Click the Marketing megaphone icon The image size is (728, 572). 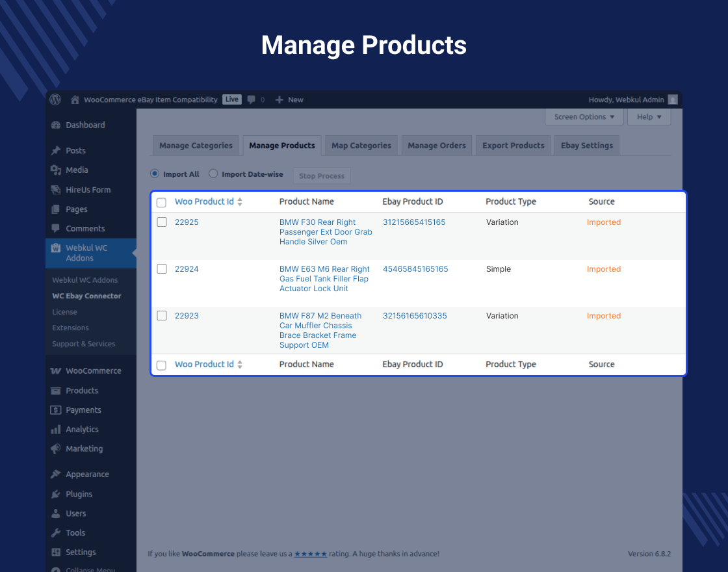click(x=56, y=448)
